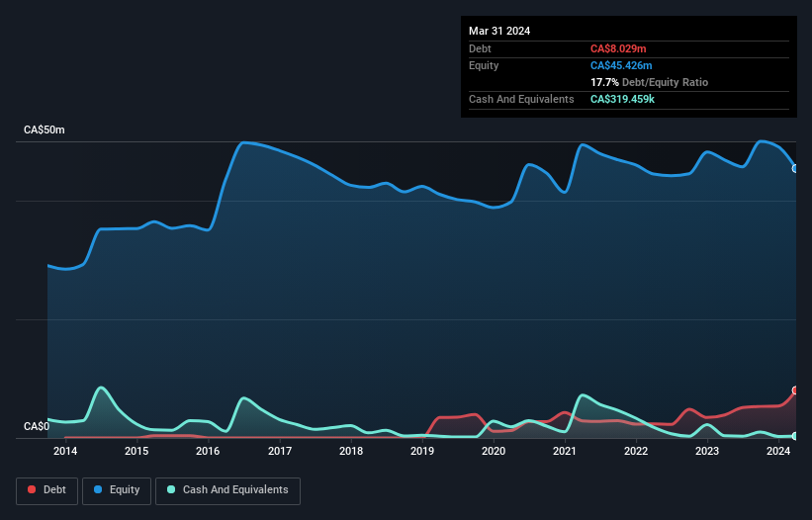Click the Mar 31 2024 tooltip date
Viewport: 812px width, 520px height.
pyautogui.click(x=499, y=31)
